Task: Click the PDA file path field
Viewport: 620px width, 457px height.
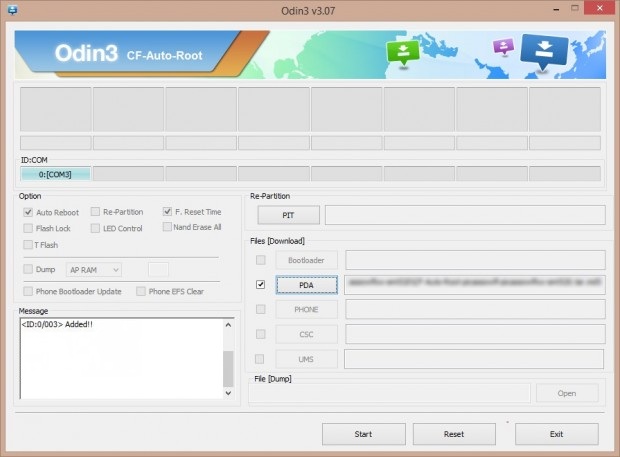Action: [x=474, y=285]
